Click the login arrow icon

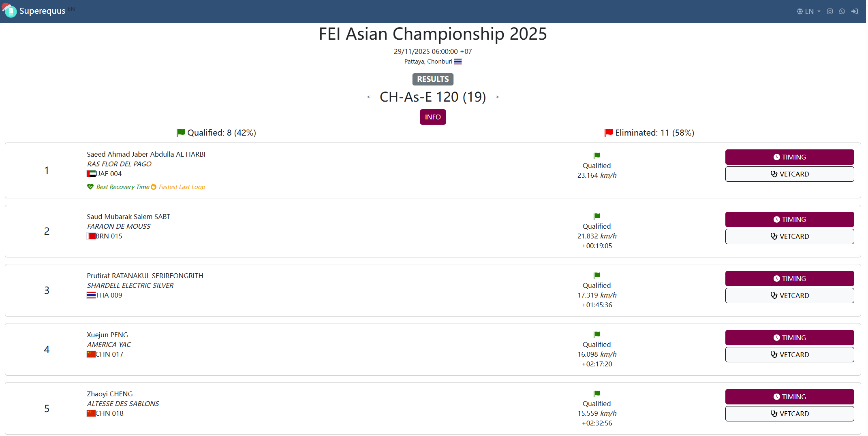pos(855,11)
